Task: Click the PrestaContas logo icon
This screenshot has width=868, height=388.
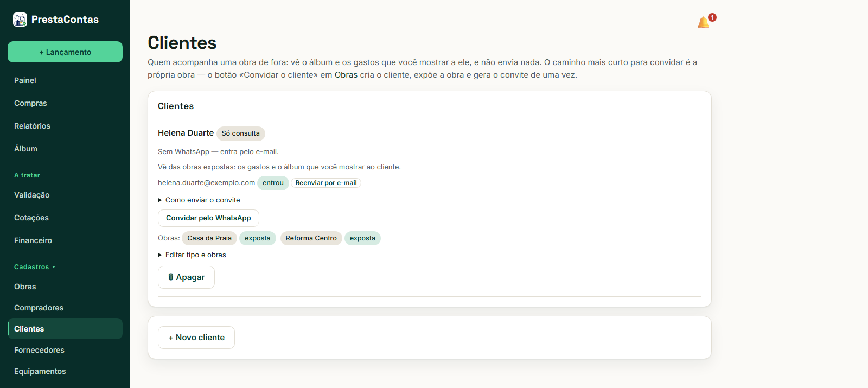Action: pyautogui.click(x=20, y=20)
